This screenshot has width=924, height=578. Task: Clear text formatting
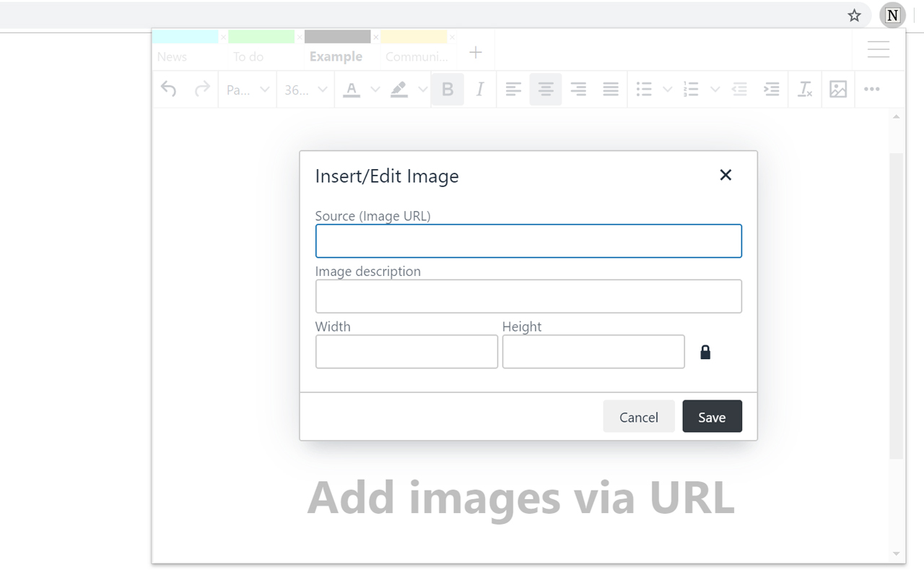805,90
